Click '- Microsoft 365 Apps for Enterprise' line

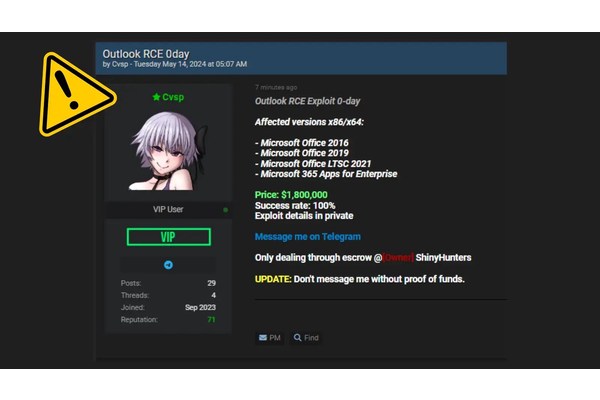326,174
